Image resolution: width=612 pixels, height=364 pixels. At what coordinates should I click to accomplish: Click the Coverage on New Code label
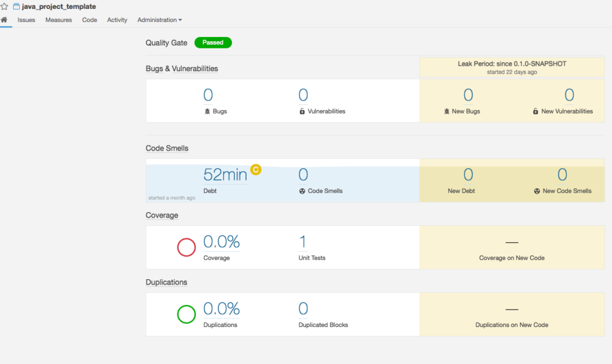coord(512,258)
